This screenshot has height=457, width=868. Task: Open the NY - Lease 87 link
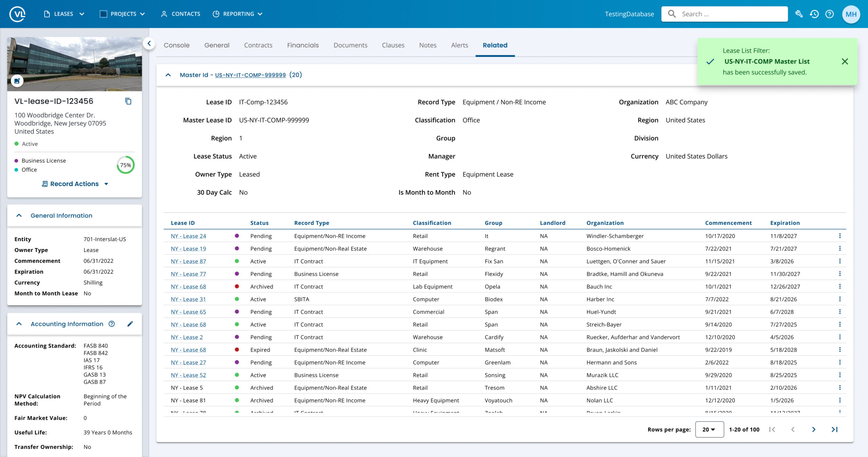click(188, 261)
